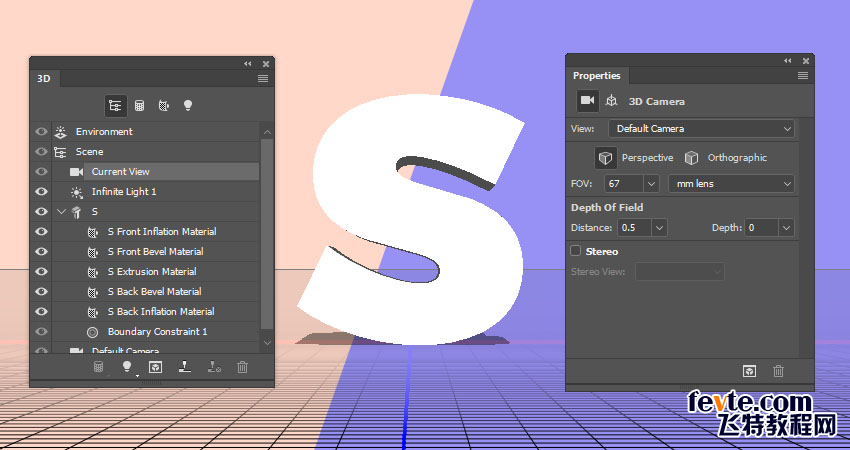Viewport: 850px width, 450px height.
Task: Hide the S mesh object
Action: tap(41, 212)
